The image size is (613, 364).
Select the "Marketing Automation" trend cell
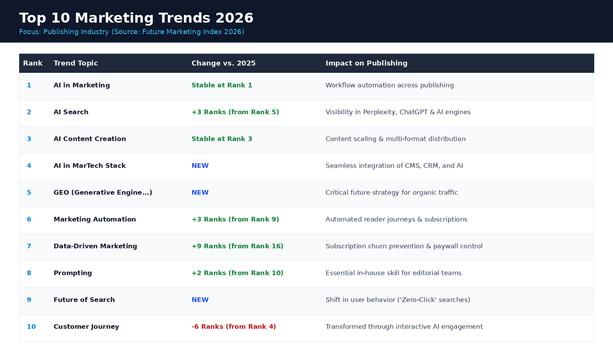click(x=95, y=219)
